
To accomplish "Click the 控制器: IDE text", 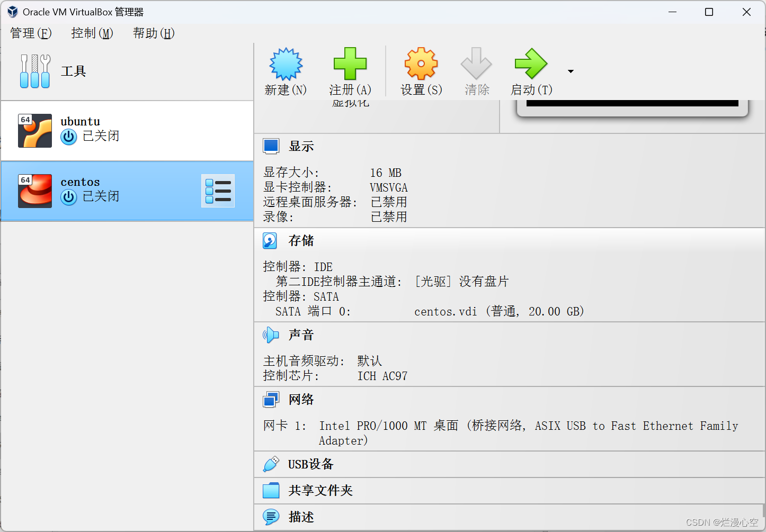I will tap(298, 267).
